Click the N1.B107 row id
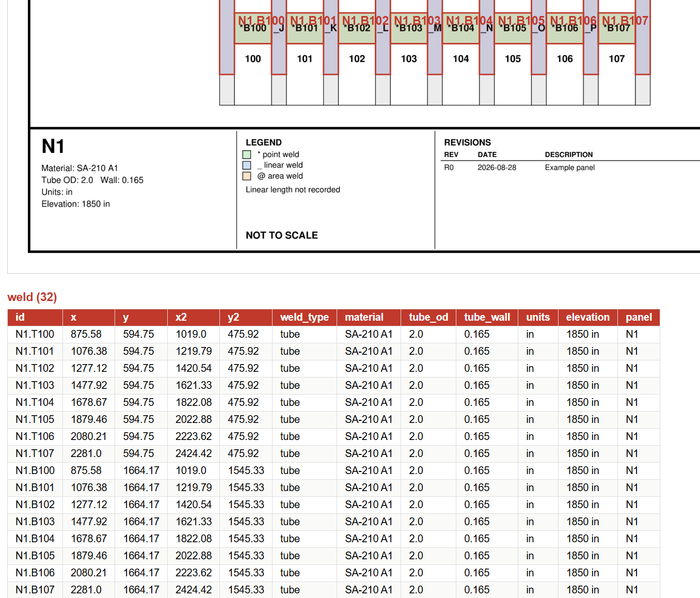700x598 pixels. pyautogui.click(x=35, y=590)
